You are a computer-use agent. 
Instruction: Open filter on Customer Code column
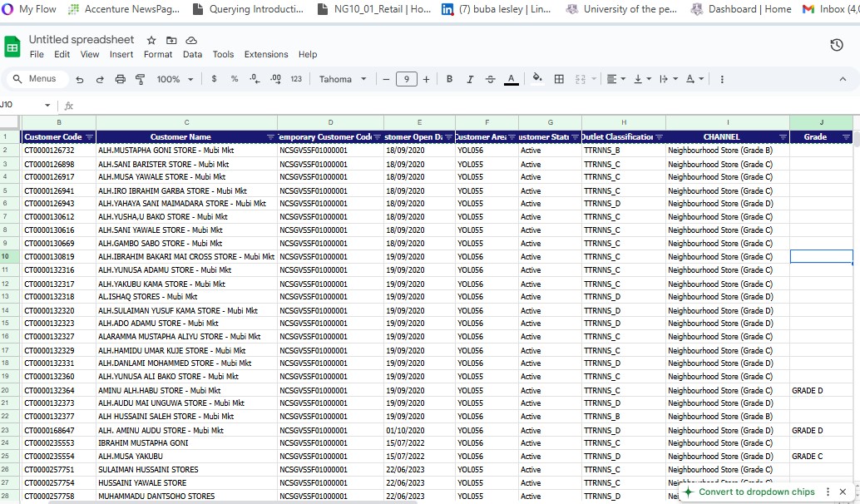click(x=89, y=137)
